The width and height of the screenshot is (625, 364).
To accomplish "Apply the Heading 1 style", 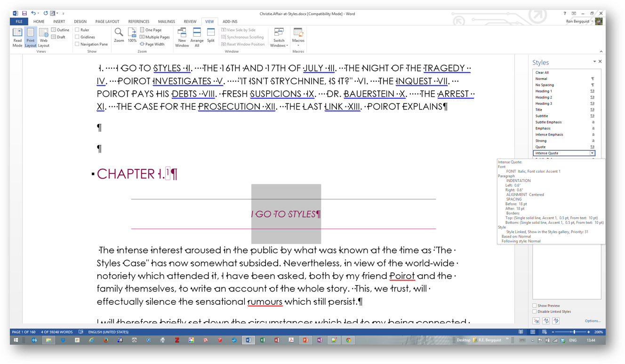I will [x=544, y=91].
